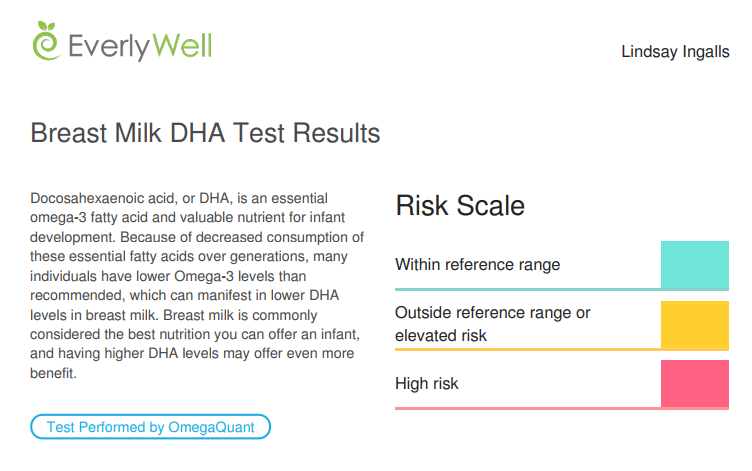The height and width of the screenshot is (471, 752).
Task: Click the EverlyWell brand name text
Action: [140, 46]
